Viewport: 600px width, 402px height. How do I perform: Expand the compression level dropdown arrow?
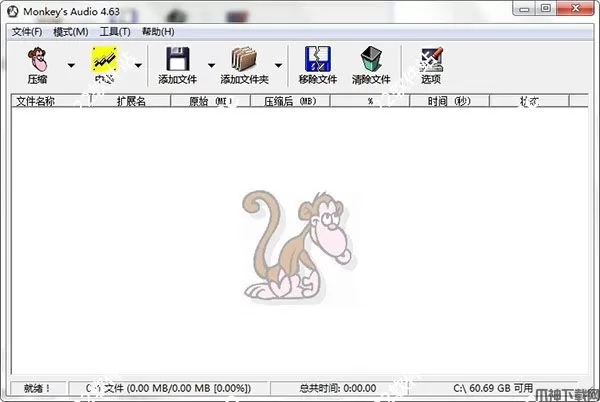click(x=138, y=65)
